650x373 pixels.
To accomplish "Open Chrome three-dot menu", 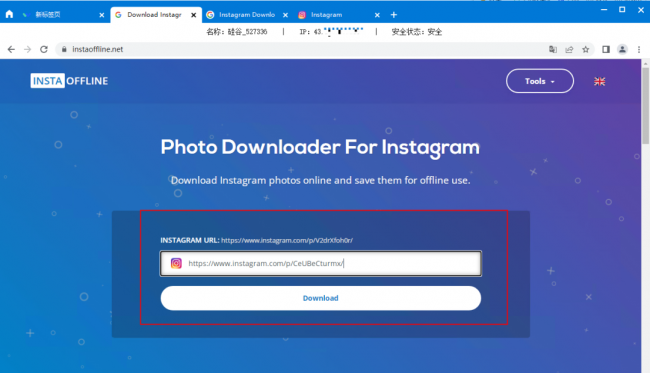I will 639,49.
